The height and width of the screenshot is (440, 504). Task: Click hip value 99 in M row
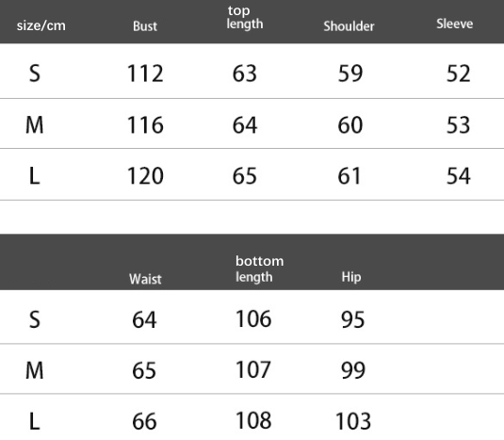353,370
